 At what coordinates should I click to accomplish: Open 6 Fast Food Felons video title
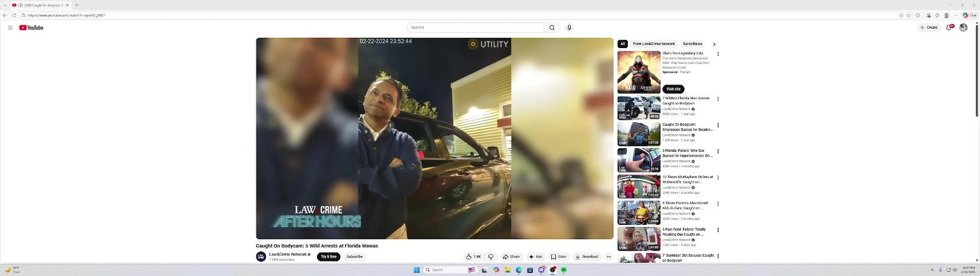point(684,232)
